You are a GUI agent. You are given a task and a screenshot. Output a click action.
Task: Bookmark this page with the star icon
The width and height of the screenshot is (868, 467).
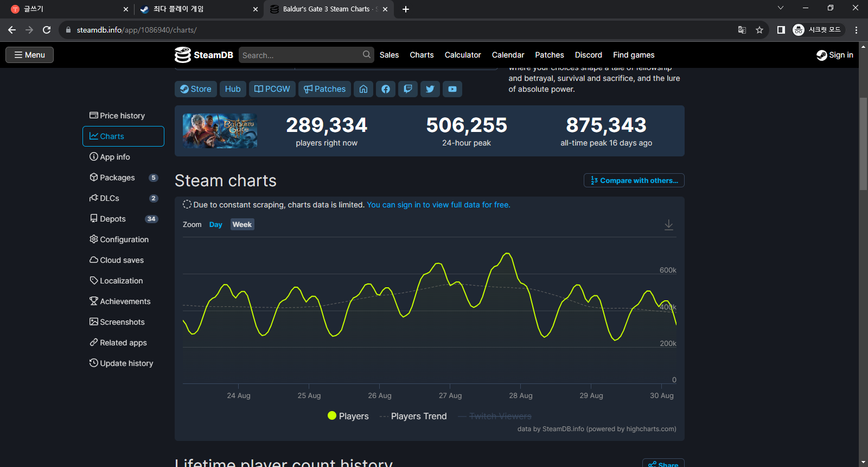click(x=759, y=30)
